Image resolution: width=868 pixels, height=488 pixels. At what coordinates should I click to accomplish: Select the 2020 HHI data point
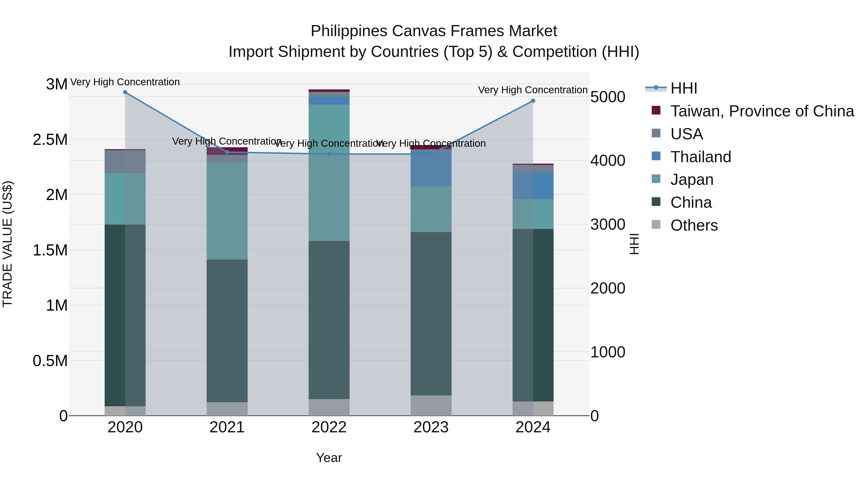point(125,92)
